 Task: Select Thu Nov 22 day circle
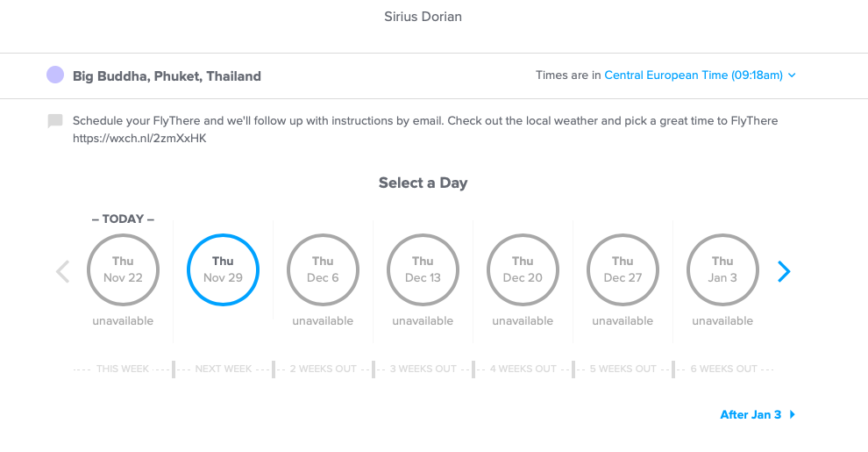pos(123,269)
